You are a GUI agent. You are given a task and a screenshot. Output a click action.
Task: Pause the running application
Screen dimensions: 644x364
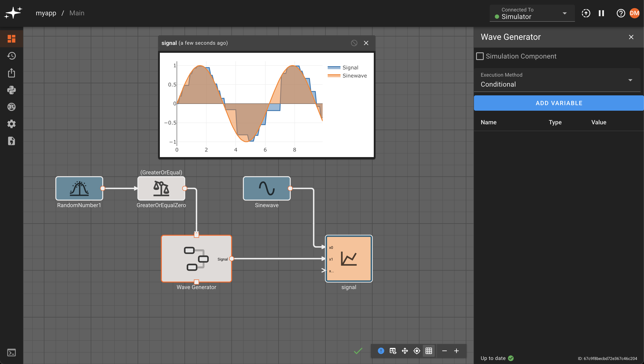601,13
